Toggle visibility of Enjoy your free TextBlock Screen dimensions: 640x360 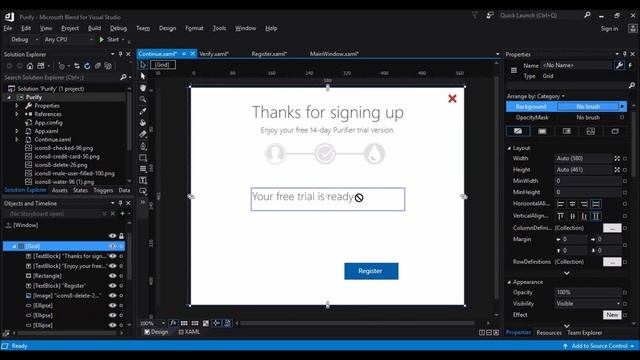click(112, 266)
